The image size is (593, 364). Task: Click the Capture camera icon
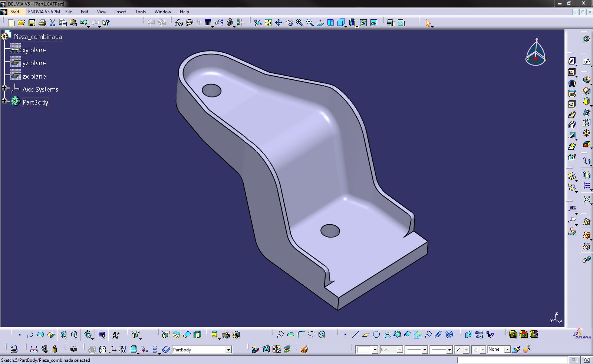[73, 349]
